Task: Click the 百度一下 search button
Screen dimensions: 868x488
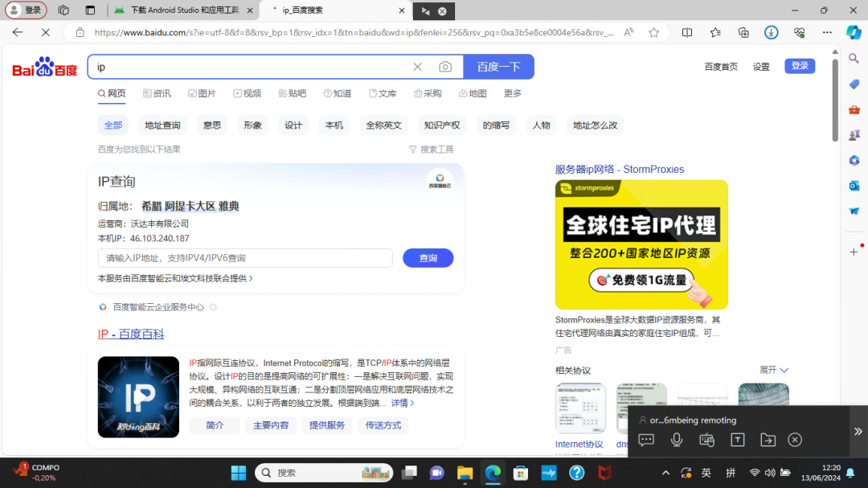Action: (499, 67)
